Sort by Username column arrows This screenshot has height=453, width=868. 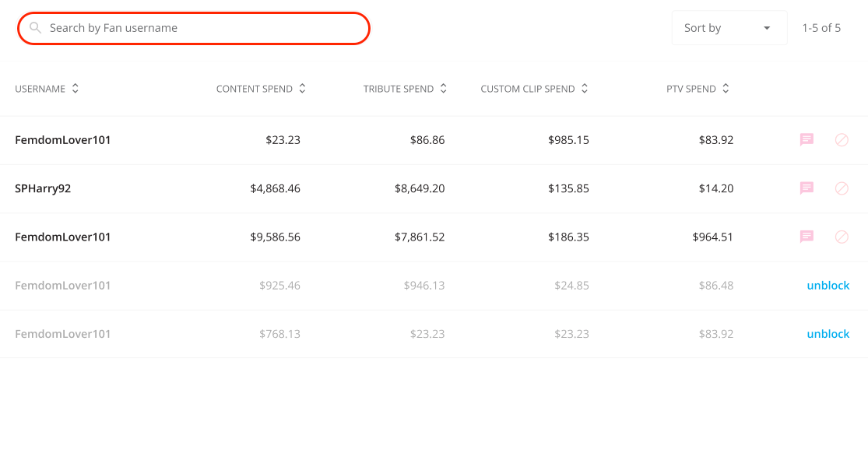point(76,89)
